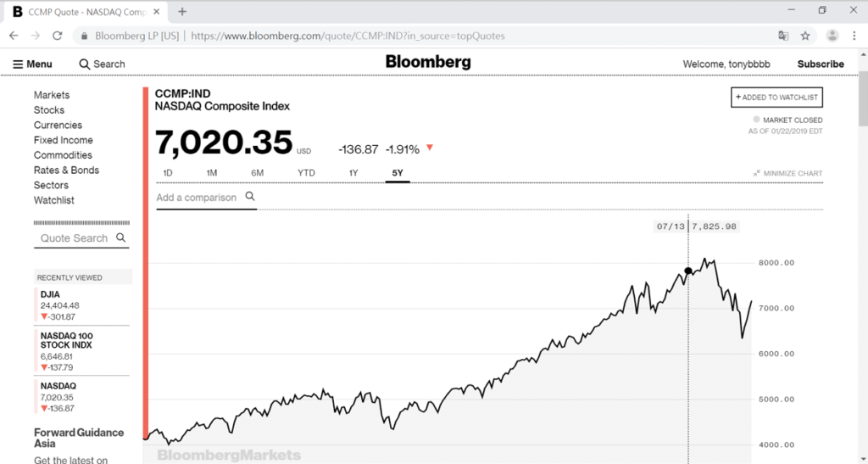Click the Bloomberg logo
868x464 pixels.
click(x=428, y=62)
